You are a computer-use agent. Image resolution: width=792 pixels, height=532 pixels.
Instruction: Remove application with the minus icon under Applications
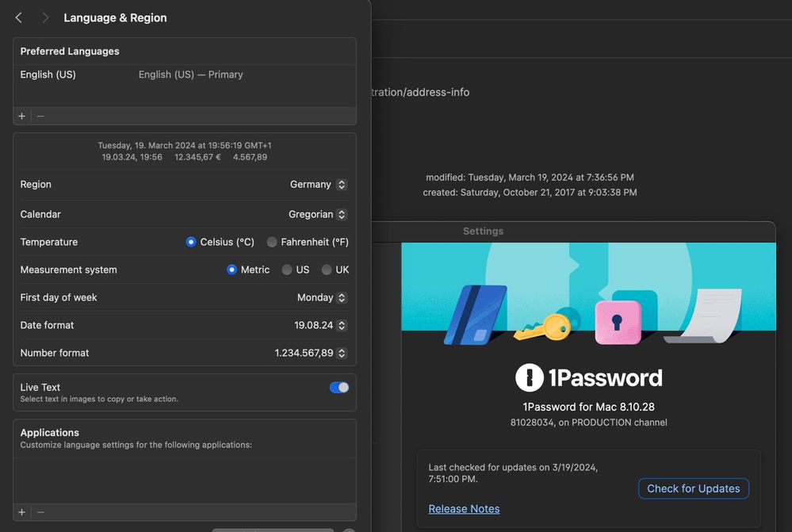tap(41, 512)
